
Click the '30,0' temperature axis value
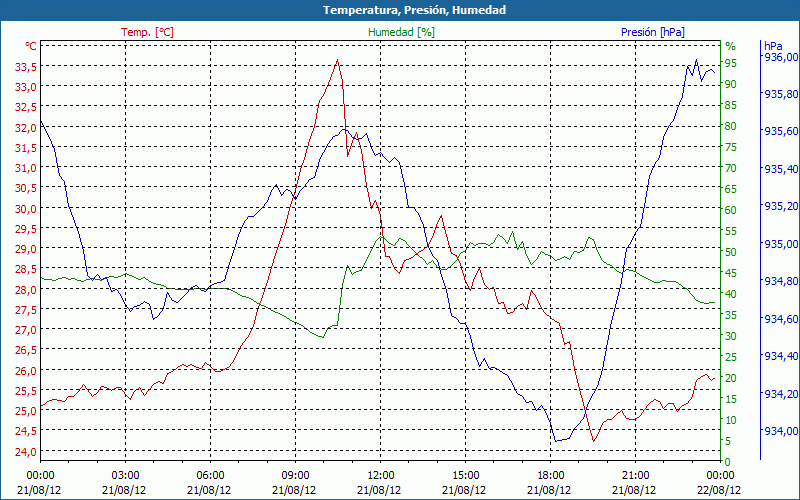coord(26,209)
